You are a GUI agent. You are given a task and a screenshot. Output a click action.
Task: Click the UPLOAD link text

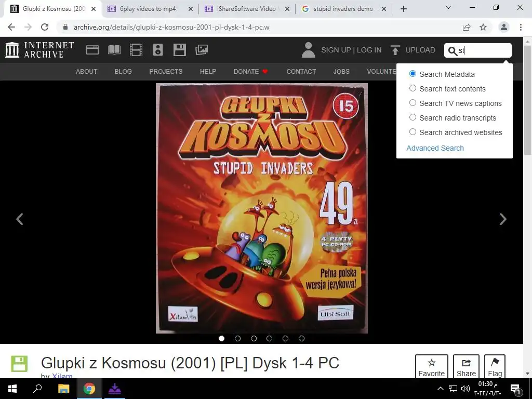pos(420,50)
